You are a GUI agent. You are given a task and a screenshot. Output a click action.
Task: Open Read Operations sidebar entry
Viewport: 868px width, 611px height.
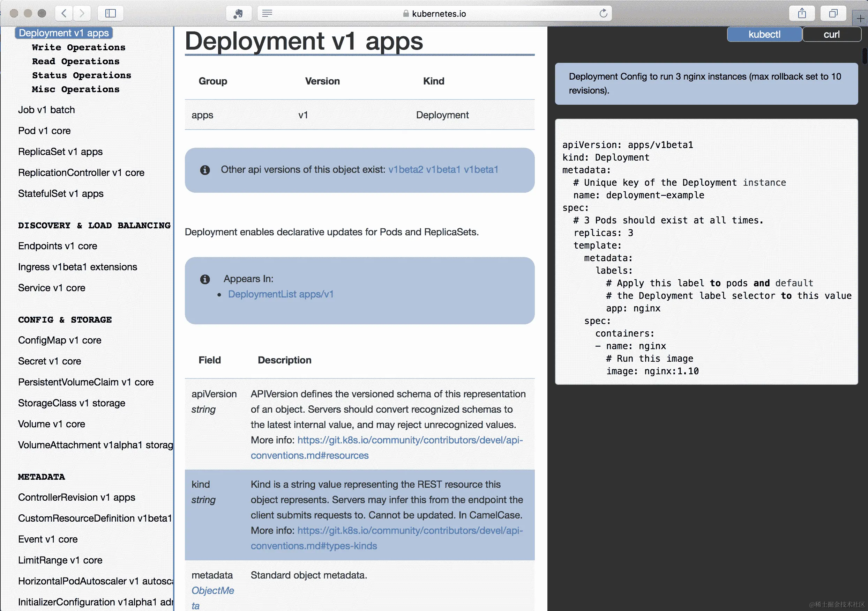click(76, 61)
